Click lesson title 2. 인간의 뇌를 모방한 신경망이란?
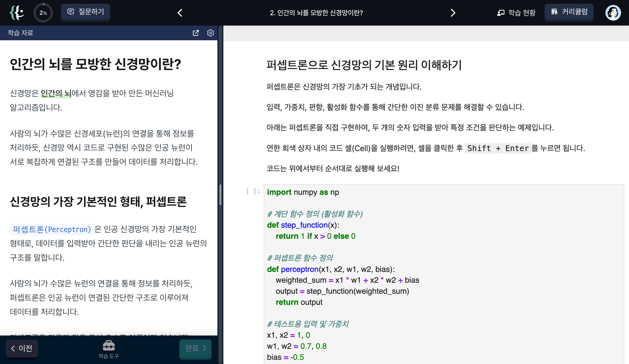The height and width of the screenshot is (364, 629). (316, 13)
